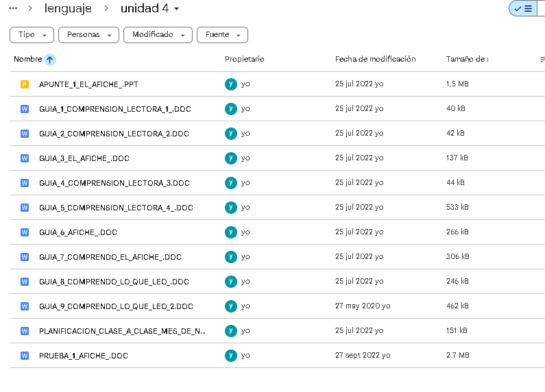Click the Word icon of GUIA_1_COMPRENSION_LECTORA_1_.DOC

point(25,109)
